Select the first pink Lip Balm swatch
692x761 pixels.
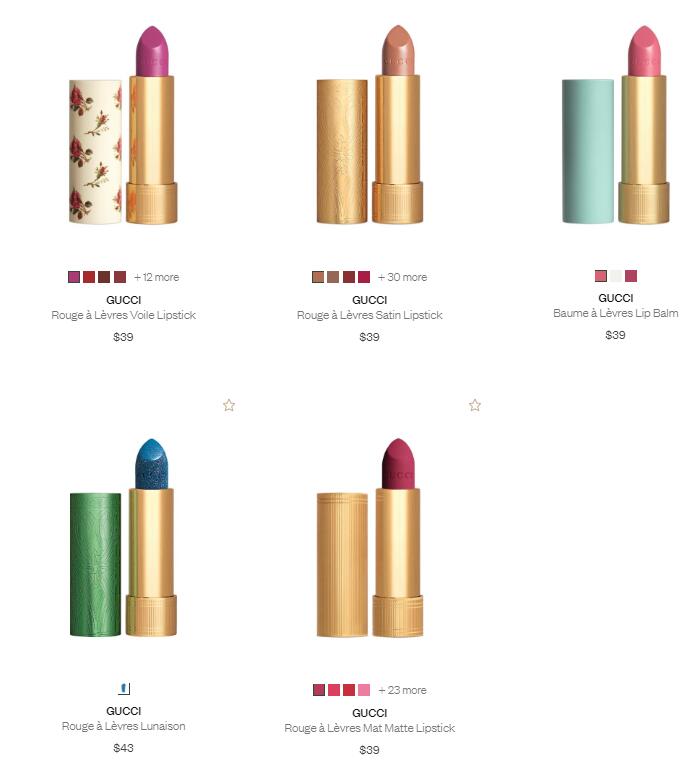click(x=601, y=276)
